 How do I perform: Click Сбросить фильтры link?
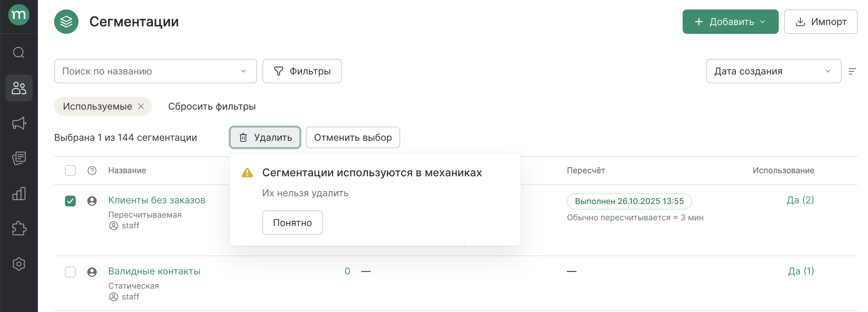click(212, 106)
